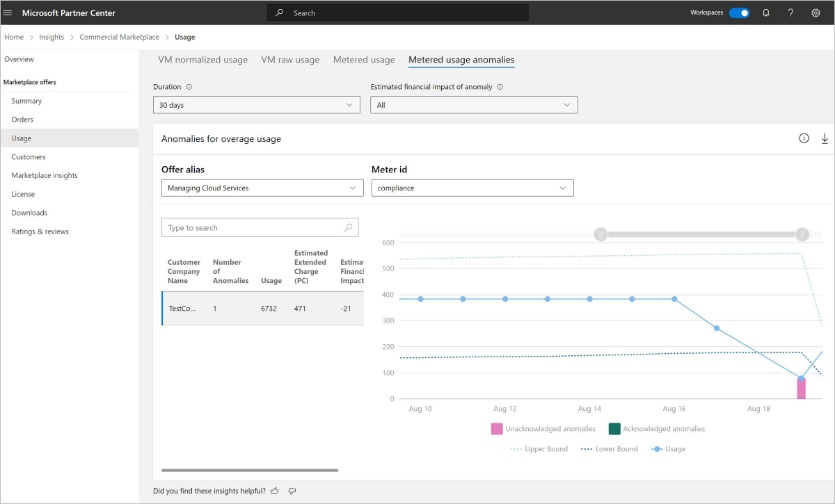This screenshot has height=504, width=835.
Task: Open the hamburger navigation menu
Action: [x=8, y=13]
